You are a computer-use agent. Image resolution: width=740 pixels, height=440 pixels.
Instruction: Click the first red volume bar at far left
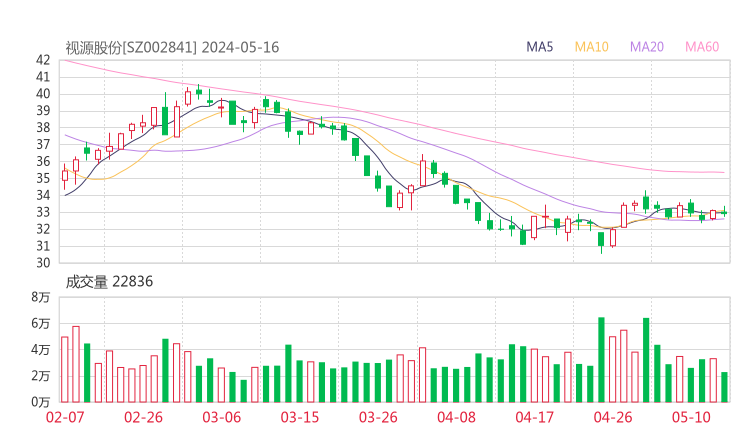tap(65, 370)
